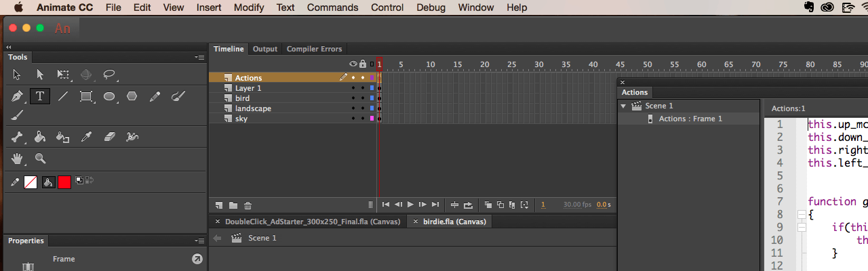Toggle outline color box of Actions layer
This screenshot has width=868, height=271.
pos(372,78)
